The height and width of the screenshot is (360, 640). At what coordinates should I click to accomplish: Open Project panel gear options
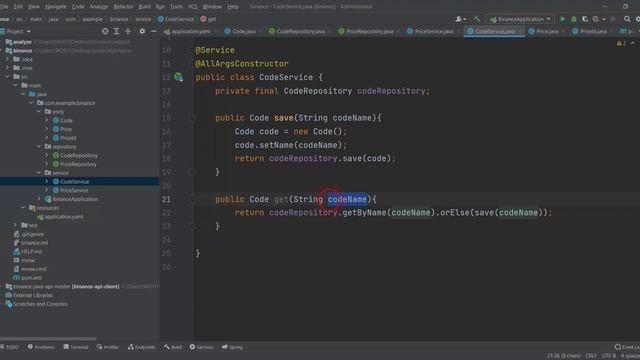point(142,31)
